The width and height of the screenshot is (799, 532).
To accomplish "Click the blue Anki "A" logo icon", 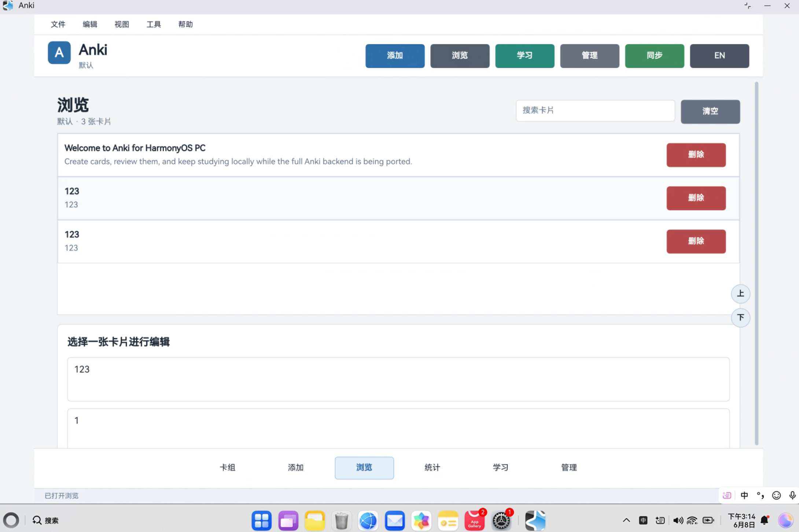I will click(x=59, y=53).
